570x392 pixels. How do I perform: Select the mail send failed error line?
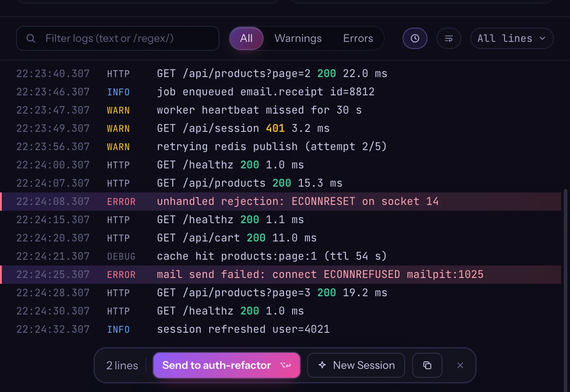281,274
